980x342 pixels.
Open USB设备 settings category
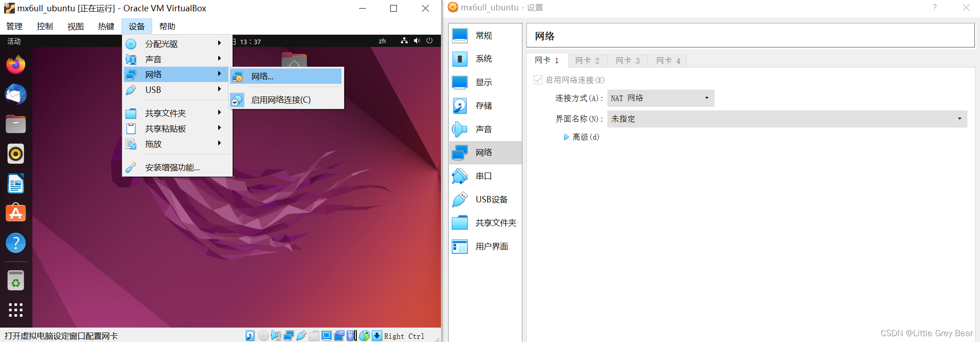[485, 200]
